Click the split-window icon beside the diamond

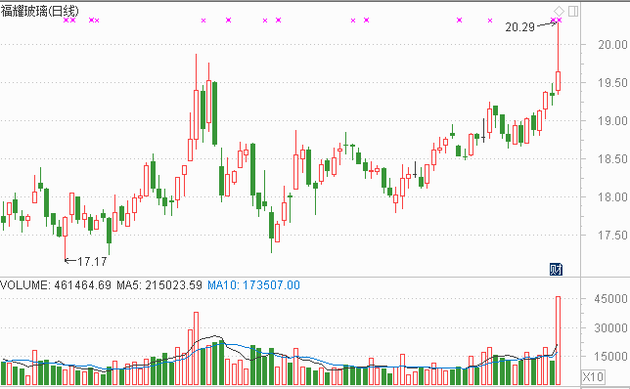[x=573, y=11]
